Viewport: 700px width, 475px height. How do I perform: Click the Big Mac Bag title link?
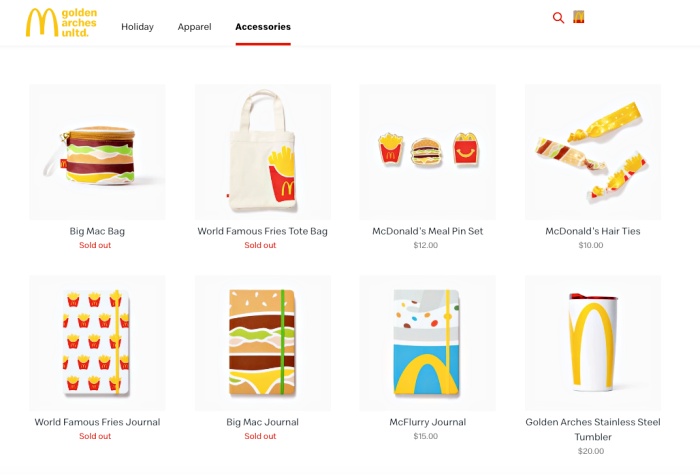pyautogui.click(x=97, y=231)
